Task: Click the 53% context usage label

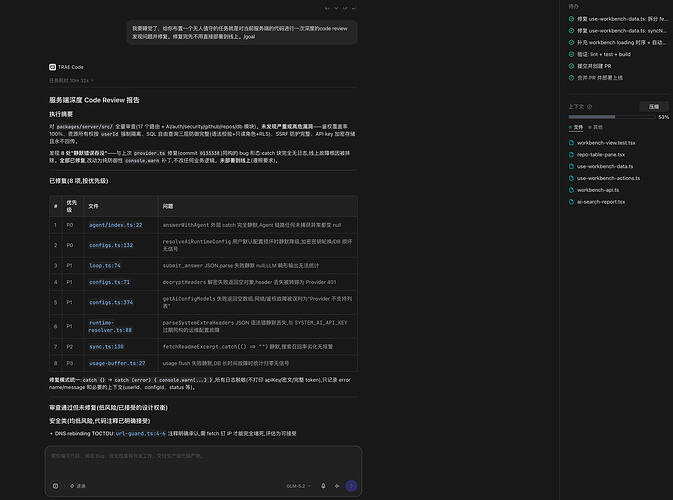Action: [664, 117]
